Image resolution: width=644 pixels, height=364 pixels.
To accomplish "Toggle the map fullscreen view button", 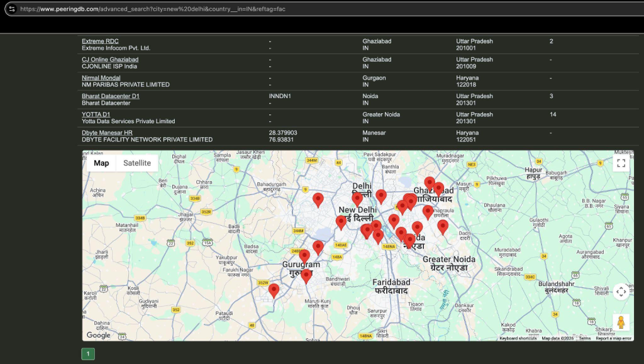I will point(621,163).
